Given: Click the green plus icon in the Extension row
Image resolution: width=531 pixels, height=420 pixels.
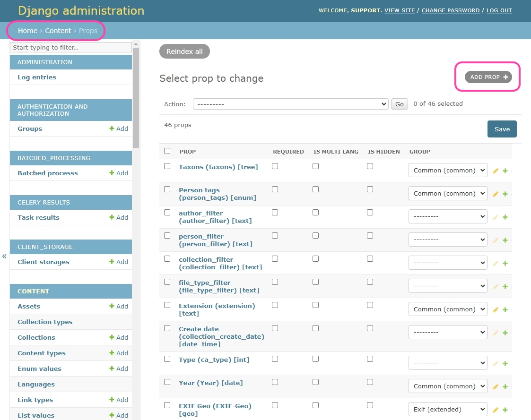Looking at the screenshot, I should point(505,309).
